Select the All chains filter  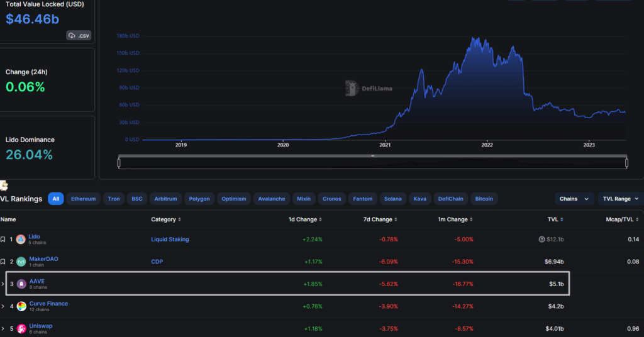click(x=56, y=199)
